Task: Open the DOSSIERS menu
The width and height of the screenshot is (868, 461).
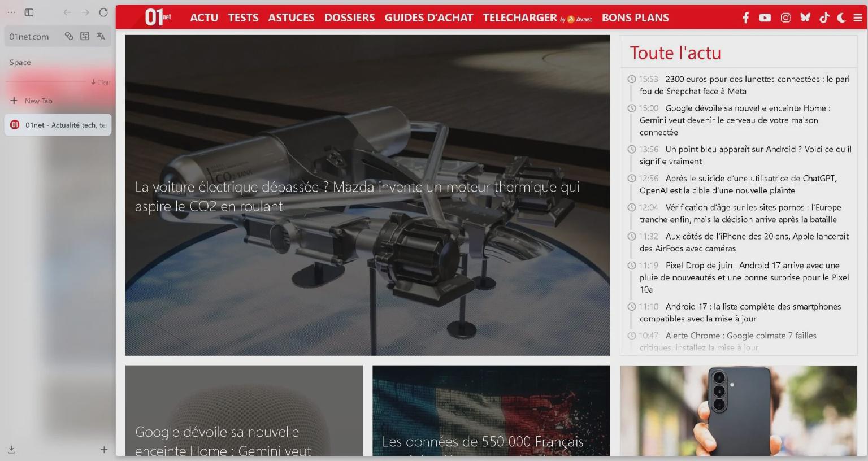Action: (349, 18)
